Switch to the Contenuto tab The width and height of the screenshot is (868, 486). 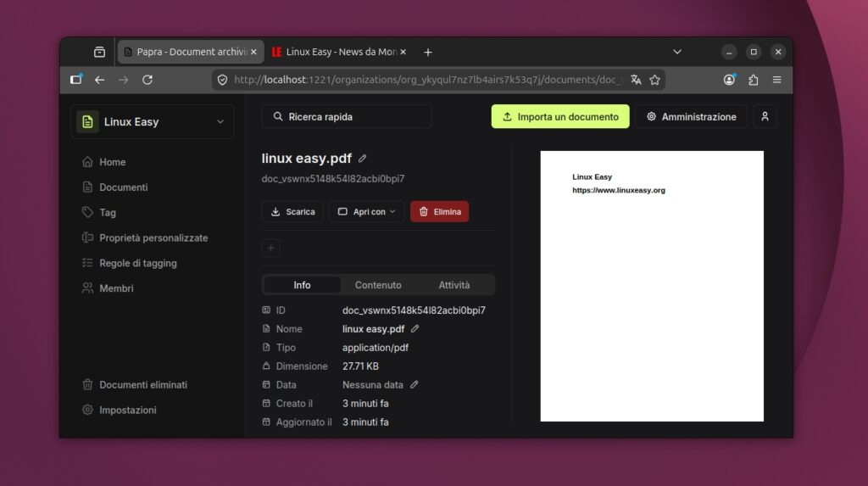click(x=378, y=285)
